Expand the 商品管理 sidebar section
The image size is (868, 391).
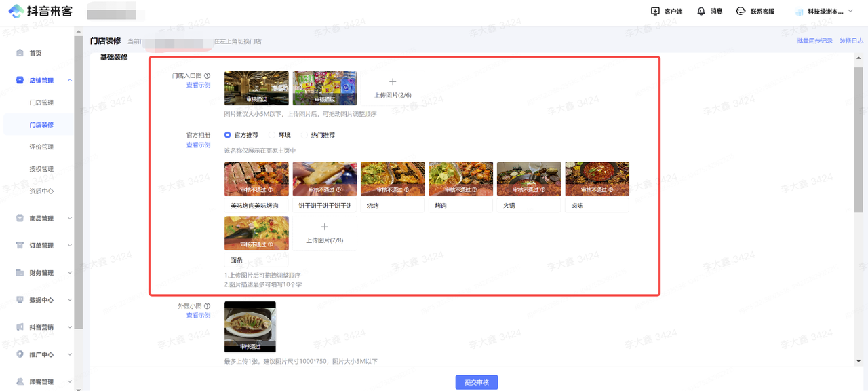(x=70, y=219)
